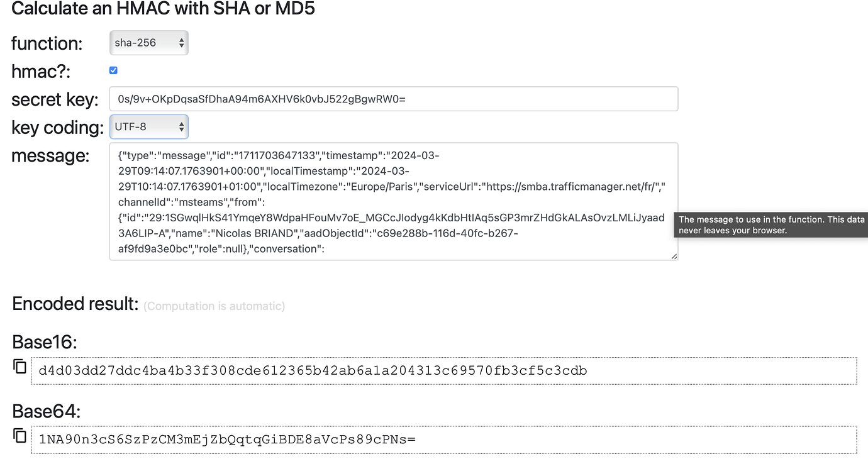Image resolution: width=868 pixels, height=459 pixels.
Task: Enable the hmac? option checkbox
Action: pos(113,70)
